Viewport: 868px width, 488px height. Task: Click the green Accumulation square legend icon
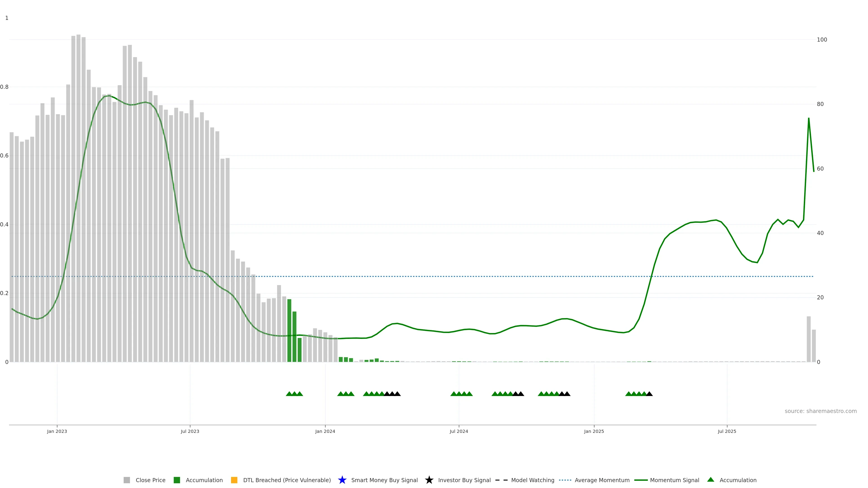tap(177, 480)
